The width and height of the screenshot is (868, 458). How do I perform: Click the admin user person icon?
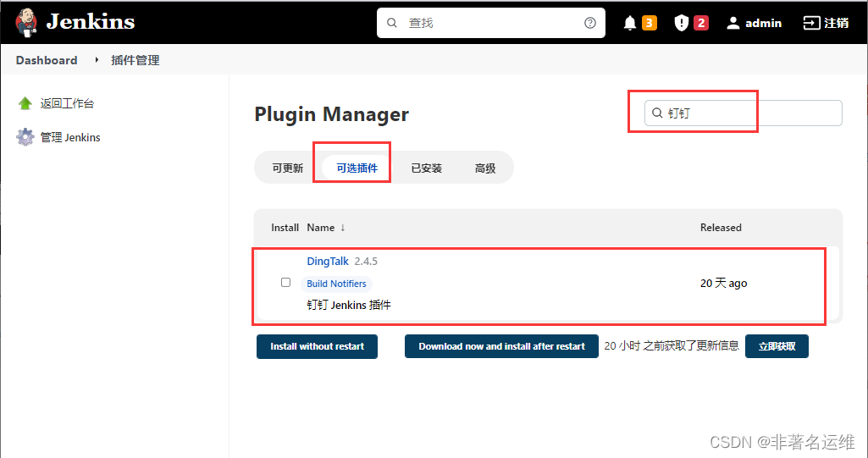tap(733, 23)
